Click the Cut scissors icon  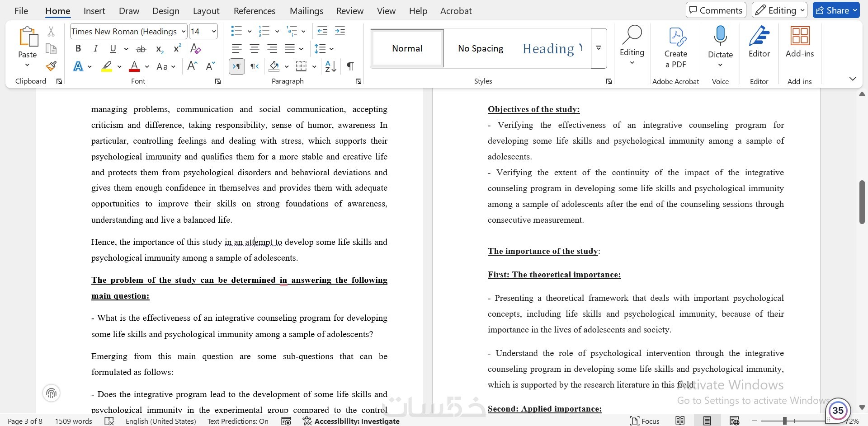click(x=51, y=31)
